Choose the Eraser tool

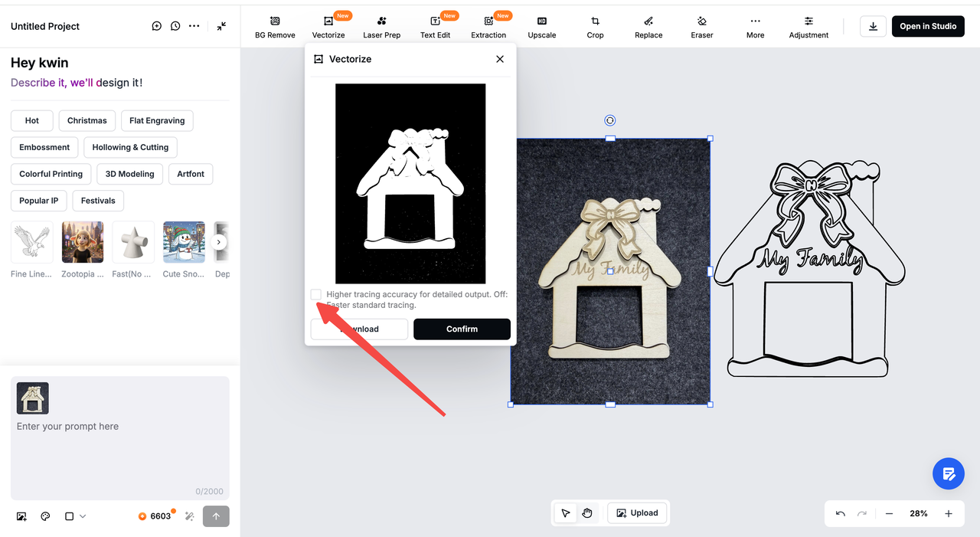(701, 27)
